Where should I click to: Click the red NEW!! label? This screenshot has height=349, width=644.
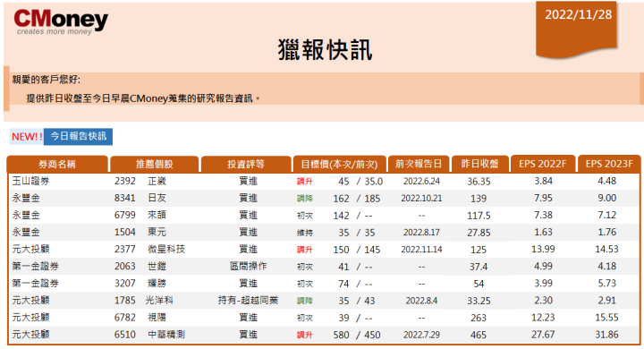click(x=27, y=137)
